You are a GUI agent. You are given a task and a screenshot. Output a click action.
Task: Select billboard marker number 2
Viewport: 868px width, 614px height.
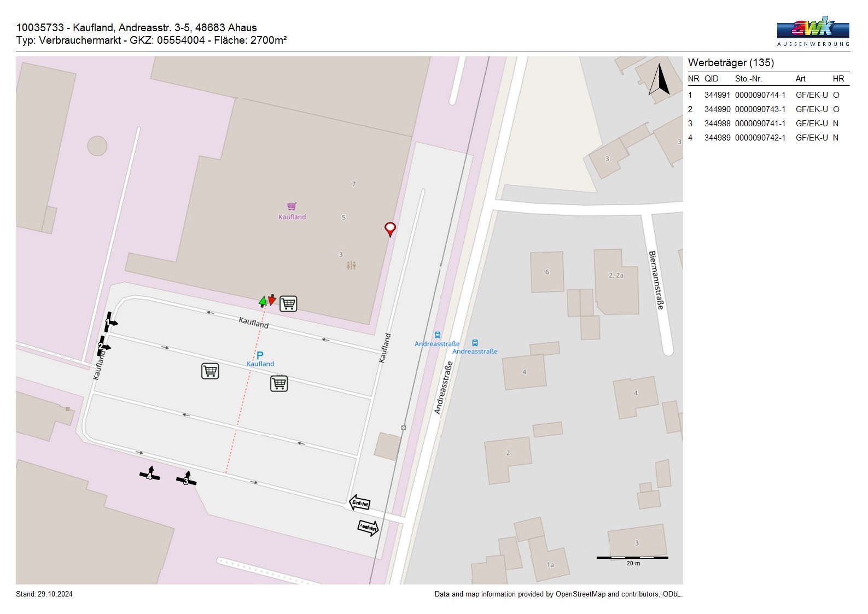pos(102,347)
